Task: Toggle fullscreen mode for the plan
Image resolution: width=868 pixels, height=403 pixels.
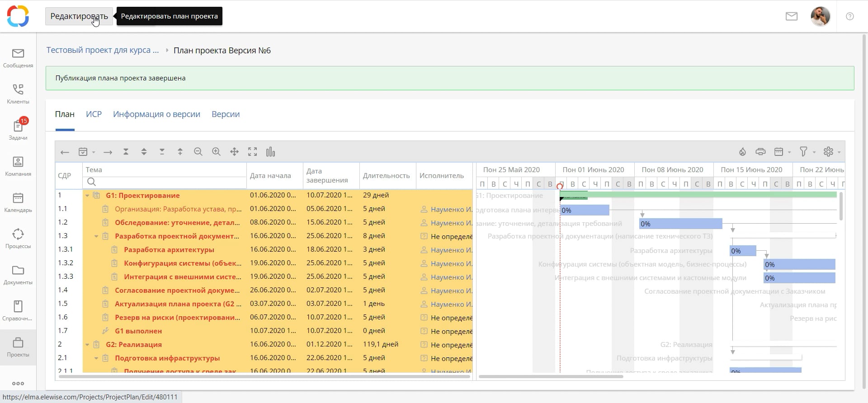Action: pyautogui.click(x=252, y=152)
